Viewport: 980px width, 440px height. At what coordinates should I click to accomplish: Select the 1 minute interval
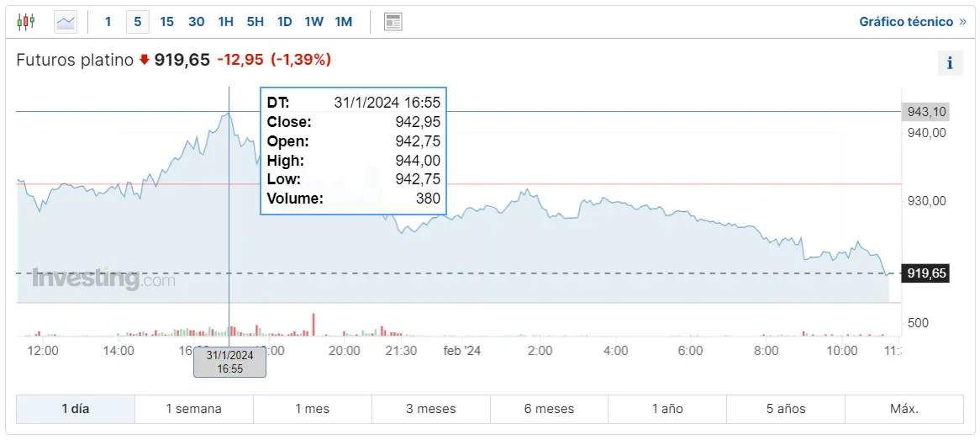[x=108, y=22]
